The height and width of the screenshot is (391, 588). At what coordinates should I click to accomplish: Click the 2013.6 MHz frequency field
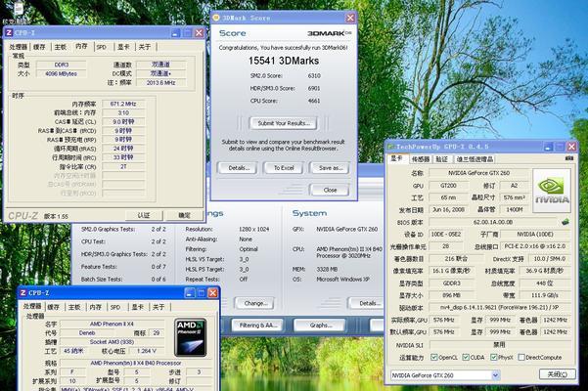[160, 82]
